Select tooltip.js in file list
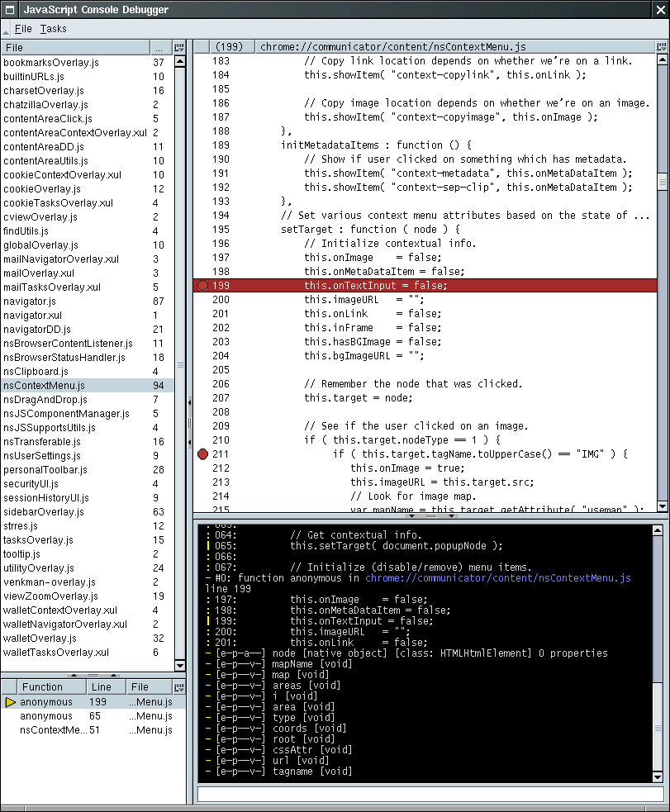The width and height of the screenshot is (670, 812). (88, 554)
